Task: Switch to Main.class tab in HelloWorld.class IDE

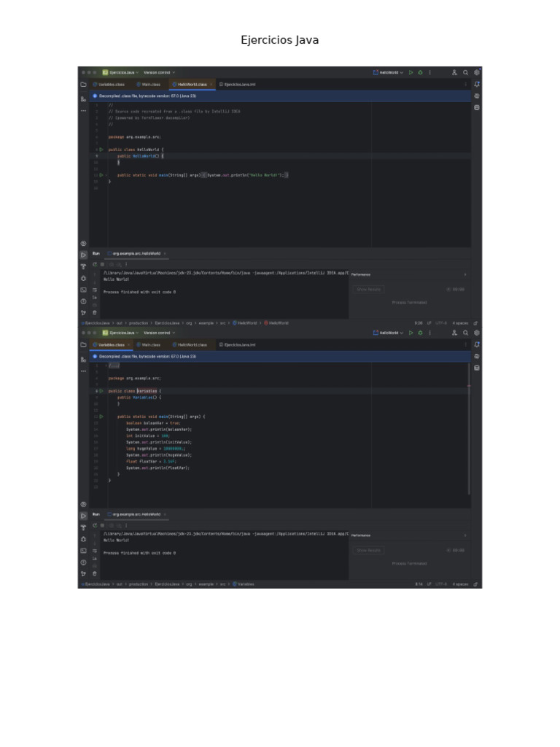Action: [149, 85]
